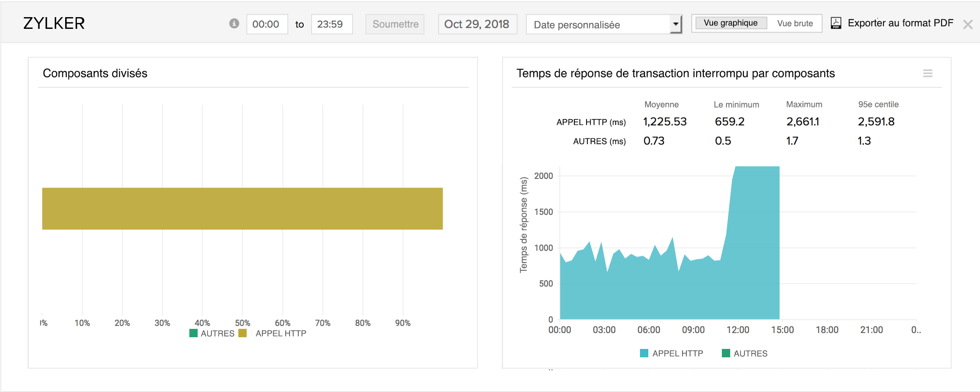980x392 pixels.
Task: Select the Composants divisés panel title
Action: pos(95,73)
